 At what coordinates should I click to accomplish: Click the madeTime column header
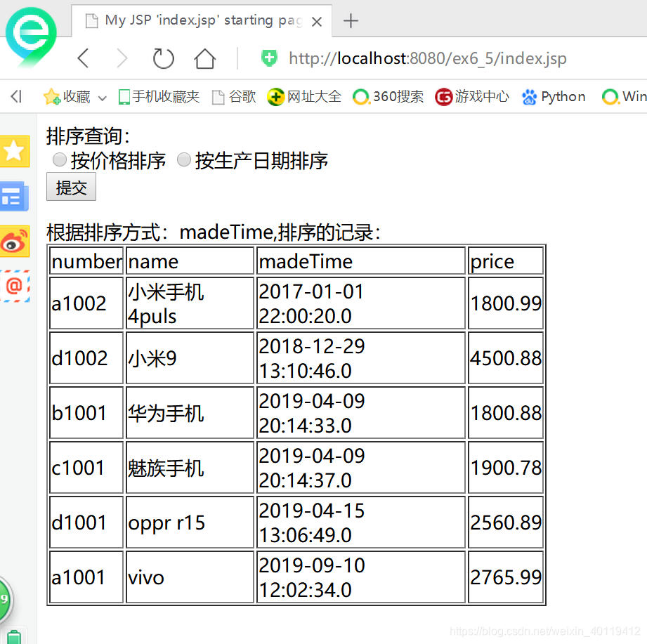(x=361, y=261)
